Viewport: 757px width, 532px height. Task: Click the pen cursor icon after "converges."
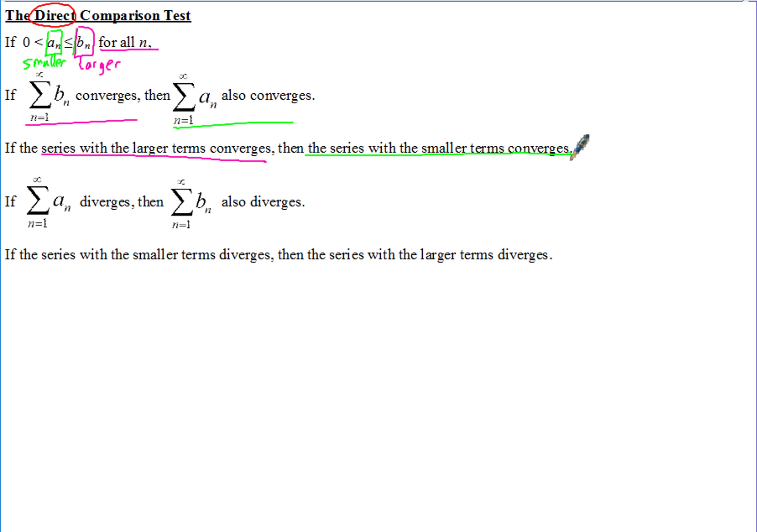pyautogui.click(x=579, y=147)
